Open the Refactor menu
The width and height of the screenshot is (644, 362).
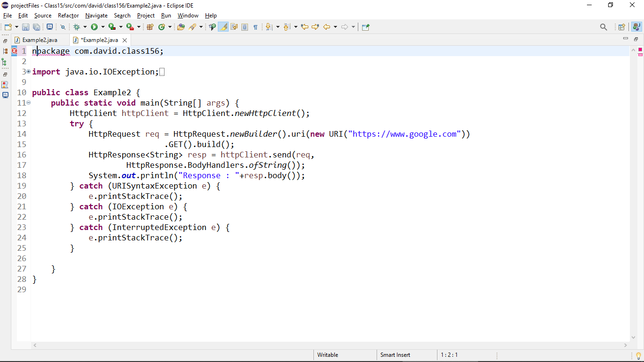pyautogui.click(x=68, y=15)
